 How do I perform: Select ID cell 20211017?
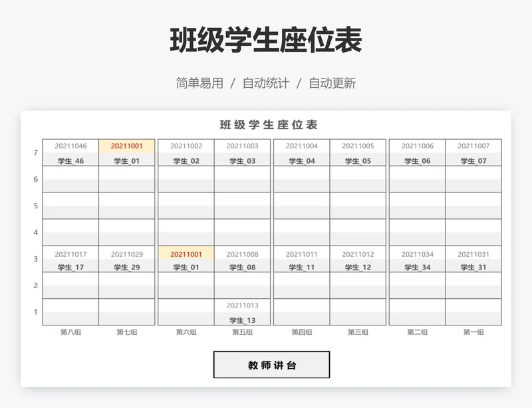point(70,253)
